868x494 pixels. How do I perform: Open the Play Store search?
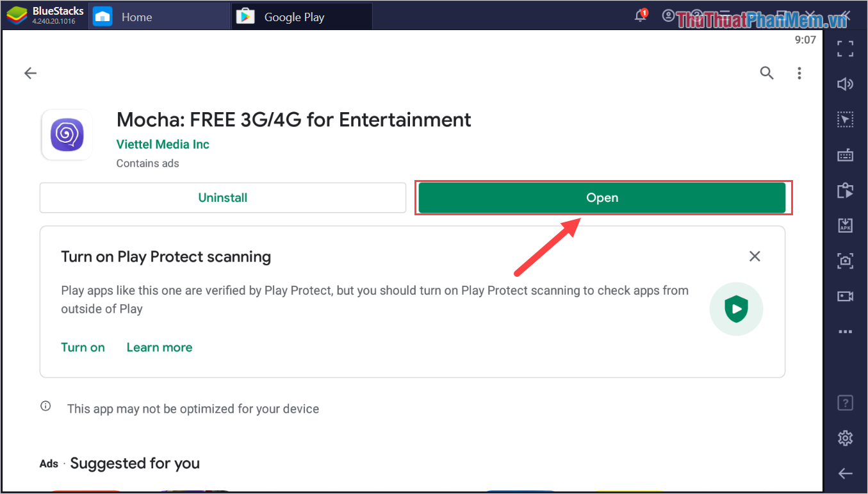767,73
